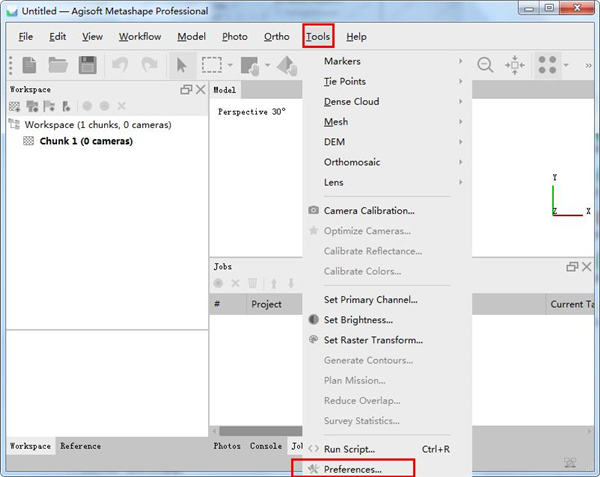Click the Open folder toolbar icon
The image size is (600, 477).
tap(58, 65)
